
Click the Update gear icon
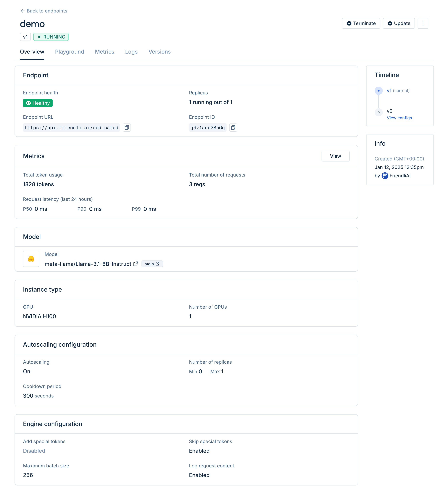(390, 23)
